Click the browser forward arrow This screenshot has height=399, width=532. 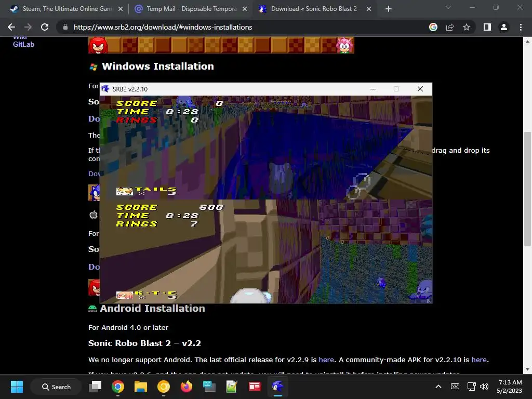click(28, 27)
